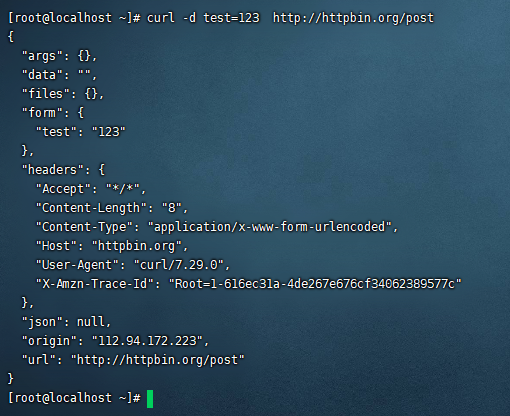Click the "test": "123" form entry
The height and width of the screenshot is (416, 510).
coord(81,132)
